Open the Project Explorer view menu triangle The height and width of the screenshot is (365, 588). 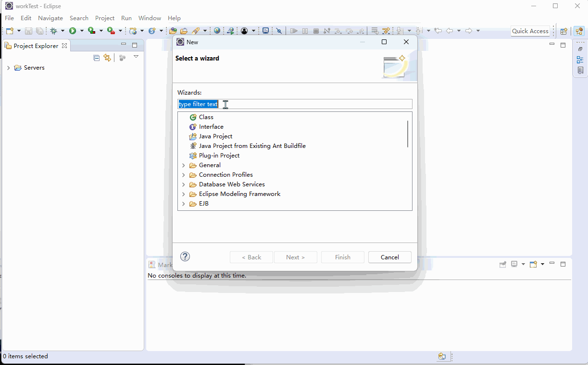[136, 57]
